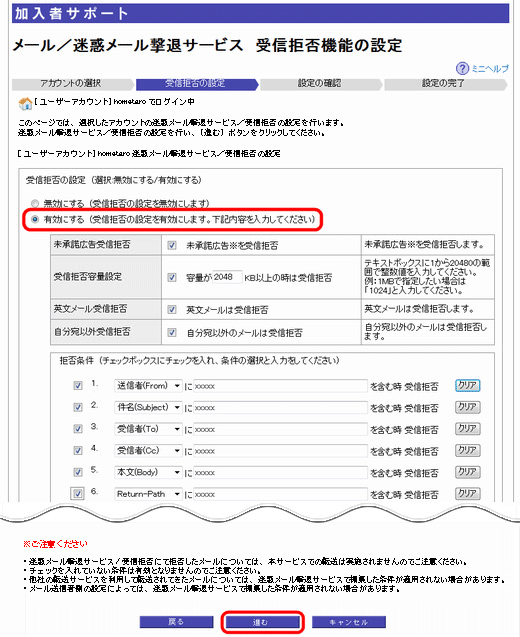The image size is (520, 637).
Task: Toggle the 自分宛以外のメールは受信拒否 checkbox
Action: click(172, 332)
